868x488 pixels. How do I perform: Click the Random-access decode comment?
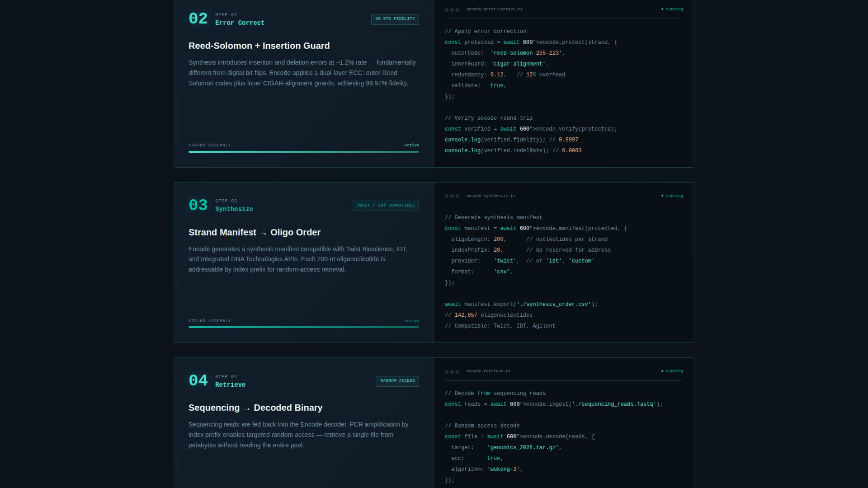pyautogui.click(x=482, y=426)
